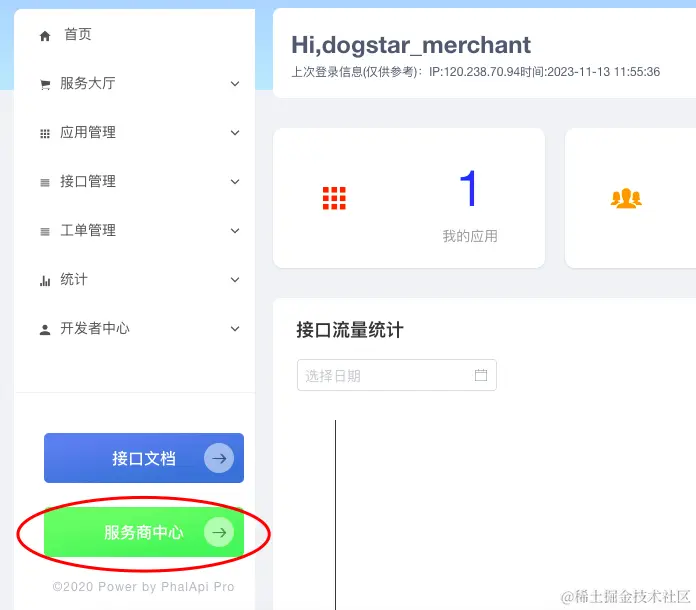The height and width of the screenshot is (610, 696).
Task: Click the Hi,dogstar_merchant greeting
Action: point(411,45)
